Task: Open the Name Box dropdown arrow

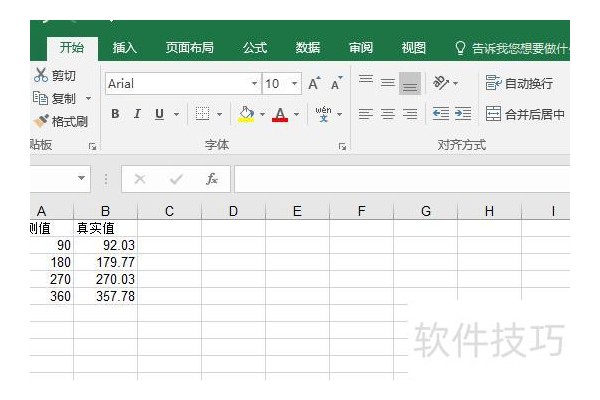Action: [x=81, y=178]
